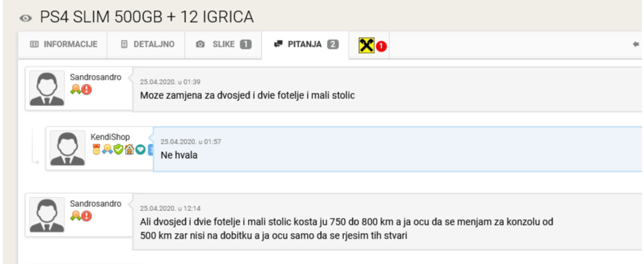This screenshot has height=264, width=644.
Task: Switch to the DETALJNO tab
Action: pyautogui.click(x=146, y=45)
